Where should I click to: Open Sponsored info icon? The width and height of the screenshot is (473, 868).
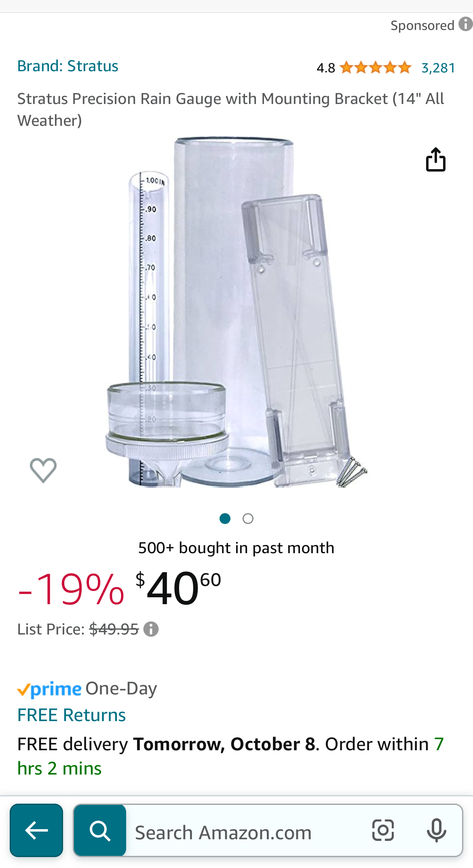tap(465, 24)
